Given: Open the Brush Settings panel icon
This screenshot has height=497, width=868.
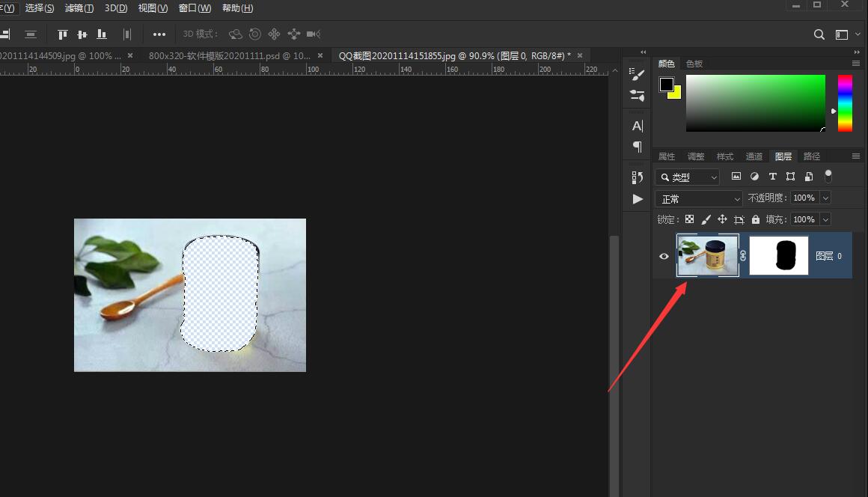Looking at the screenshot, I should tap(638, 96).
